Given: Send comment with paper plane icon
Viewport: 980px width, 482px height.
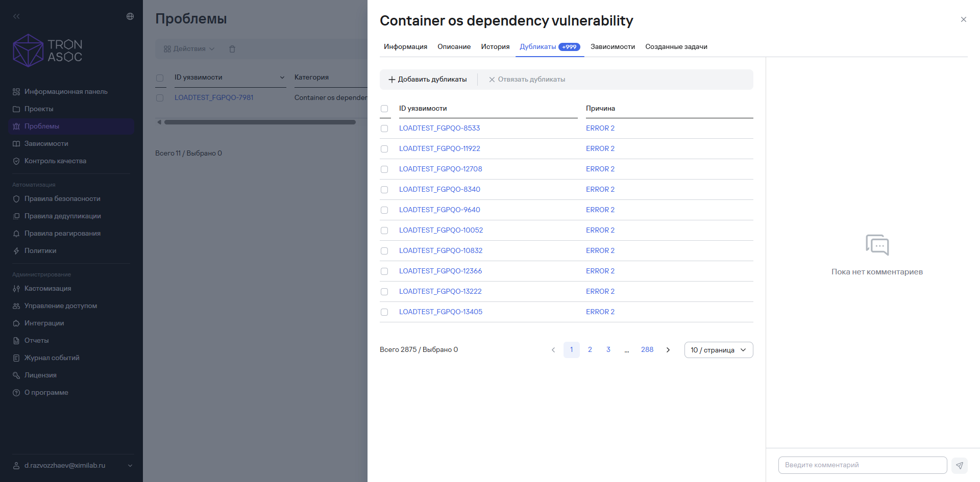Looking at the screenshot, I should 960,465.
